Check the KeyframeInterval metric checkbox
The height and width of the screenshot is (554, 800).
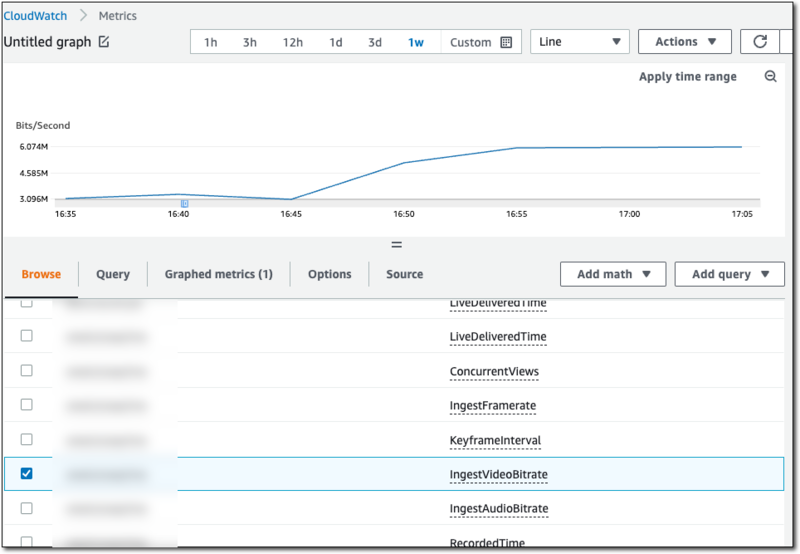pyautogui.click(x=27, y=439)
